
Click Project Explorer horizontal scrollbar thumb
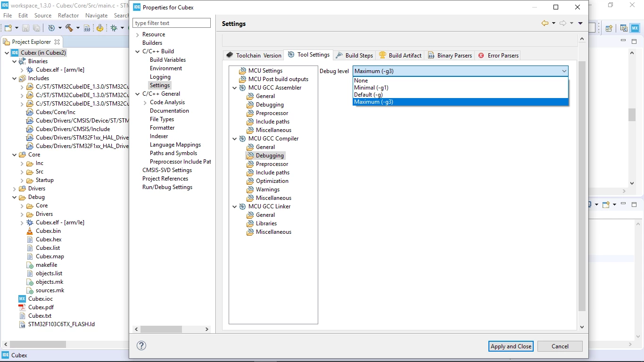39,345
